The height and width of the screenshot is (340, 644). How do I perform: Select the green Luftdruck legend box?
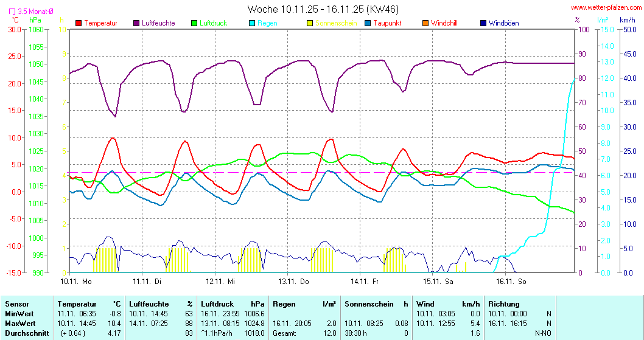194,23
